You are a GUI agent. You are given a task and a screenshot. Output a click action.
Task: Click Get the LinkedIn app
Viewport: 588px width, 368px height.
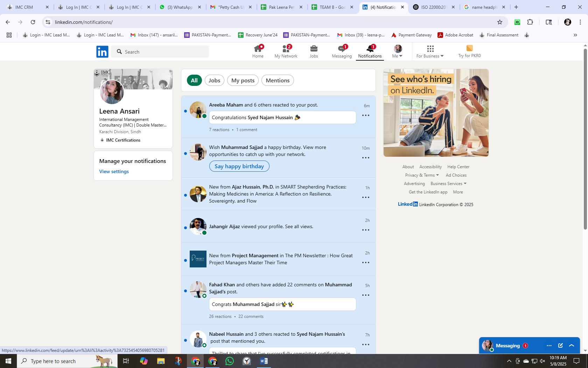point(428,192)
